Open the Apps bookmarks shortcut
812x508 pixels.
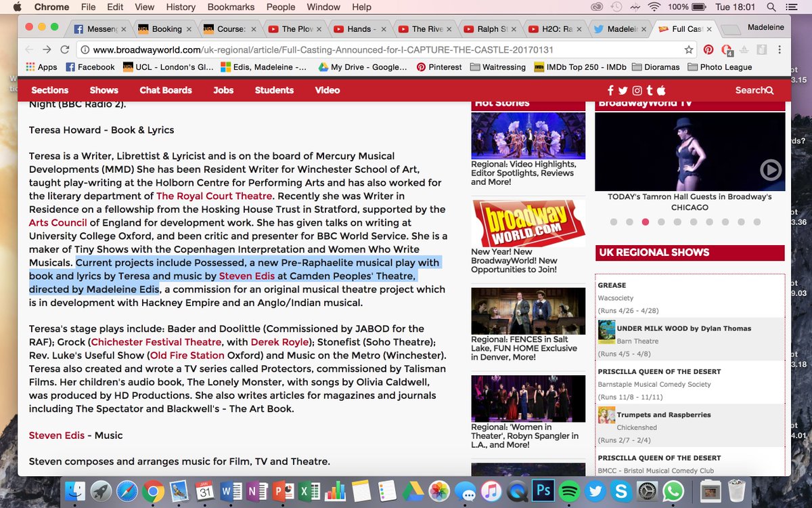tap(41, 67)
